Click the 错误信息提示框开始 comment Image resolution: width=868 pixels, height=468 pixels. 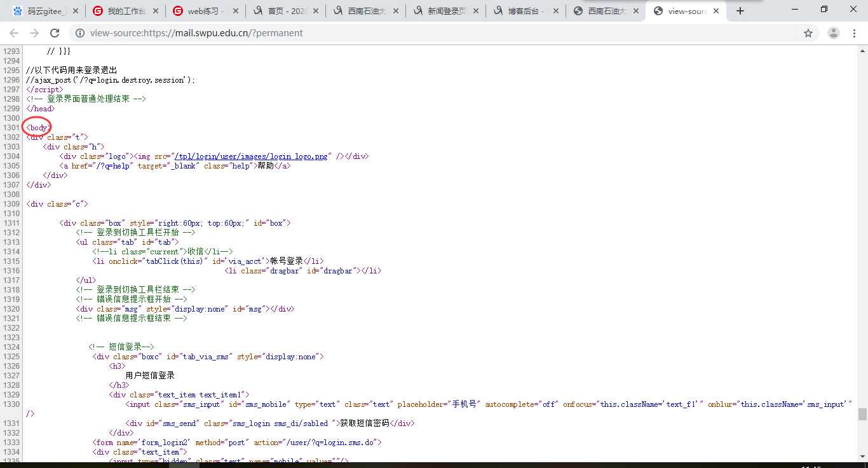click(132, 299)
